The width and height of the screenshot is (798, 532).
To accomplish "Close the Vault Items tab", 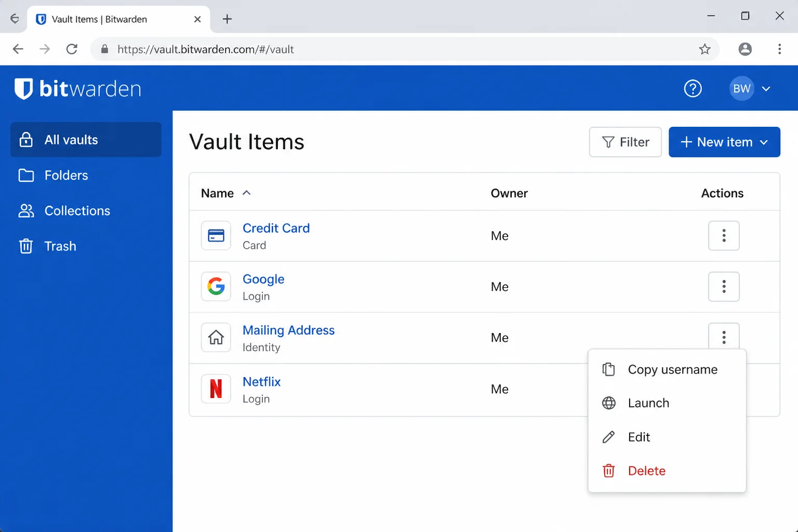I will coord(197,19).
